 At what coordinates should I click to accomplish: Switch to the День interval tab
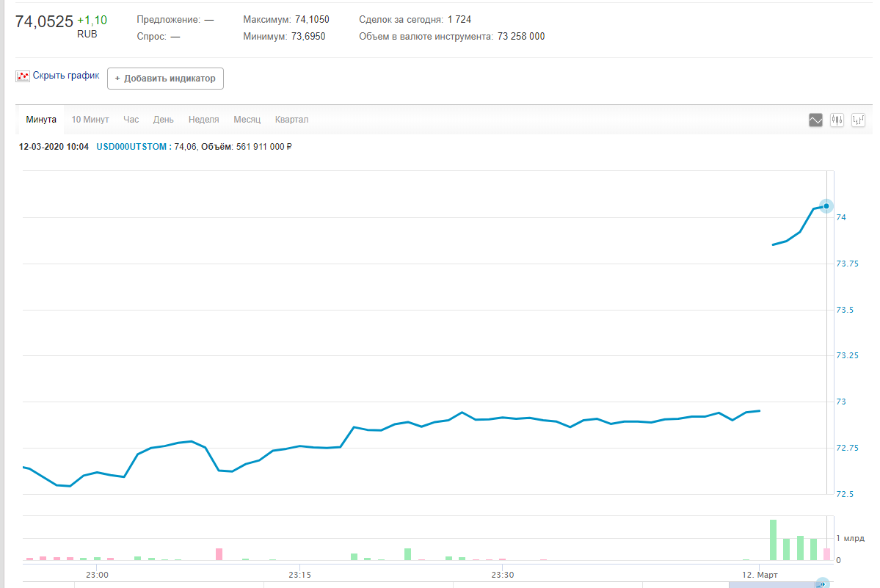click(164, 120)
